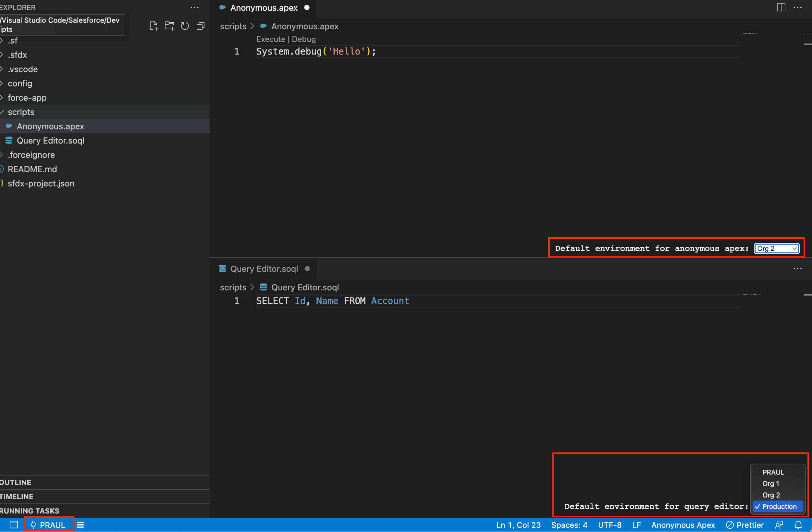Click the remote window indicator bottom-left
Image resolution: width=812 pixels, height=532 pixels.
[14, 525]
